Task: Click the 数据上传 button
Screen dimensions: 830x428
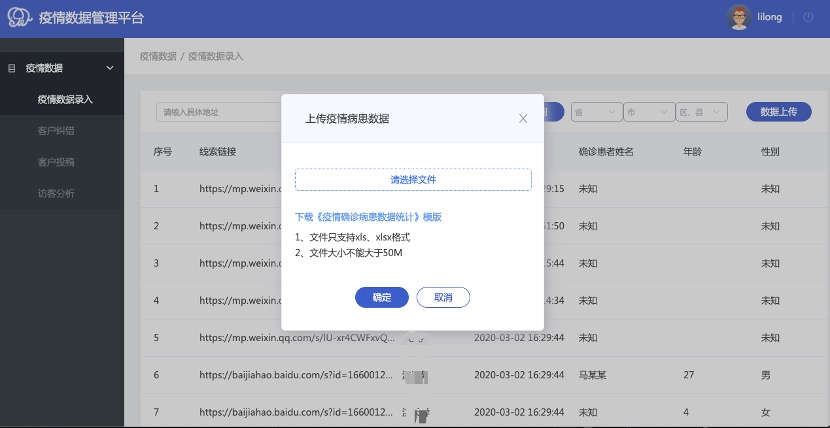Action: (x=779, y=112)
